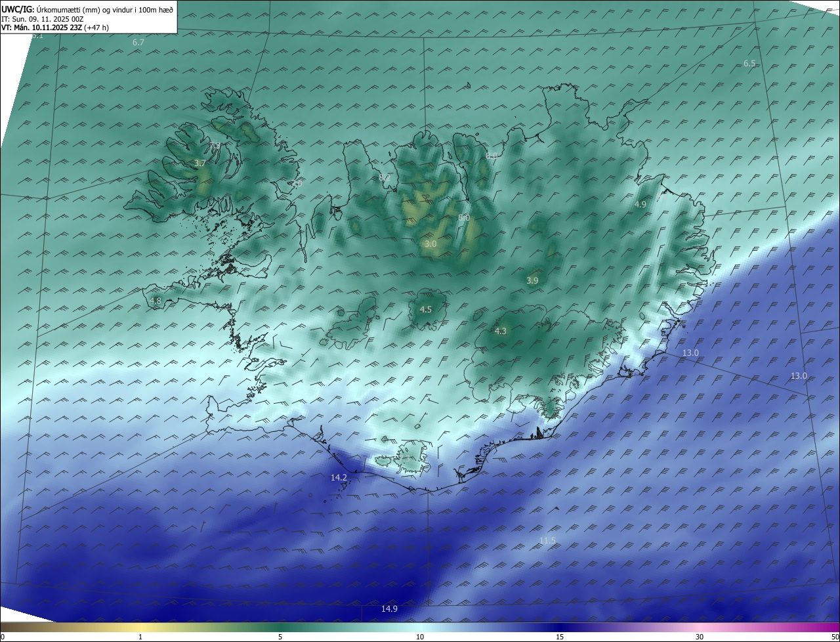Click the 8.2 value label
The height and width of the screenshot is (642, 840).
tap(385, 177)
